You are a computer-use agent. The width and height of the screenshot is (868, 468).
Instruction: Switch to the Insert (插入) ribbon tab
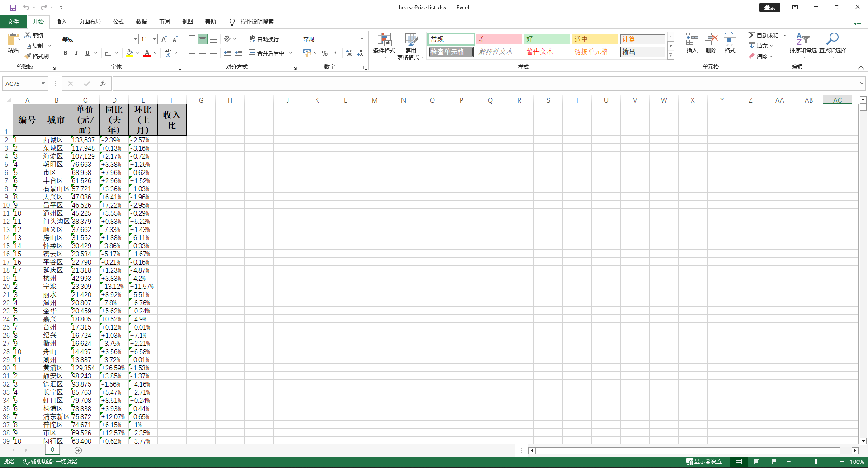click(x=61, y=21)
